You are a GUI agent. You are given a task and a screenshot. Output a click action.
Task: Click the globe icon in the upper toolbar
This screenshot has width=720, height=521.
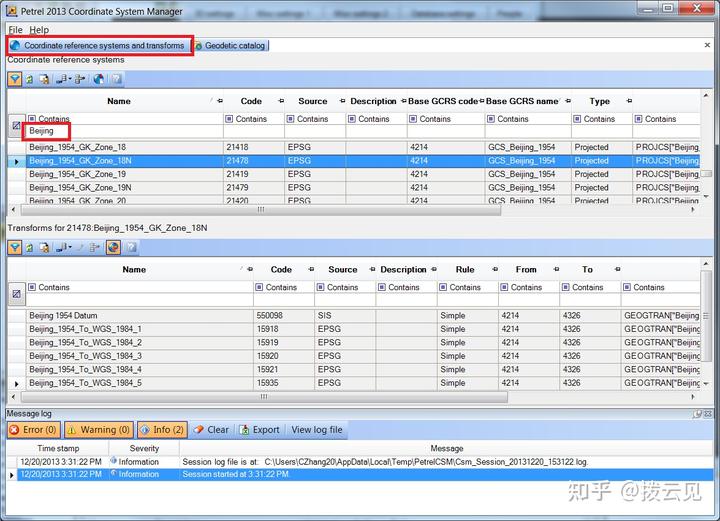(98, 79)
